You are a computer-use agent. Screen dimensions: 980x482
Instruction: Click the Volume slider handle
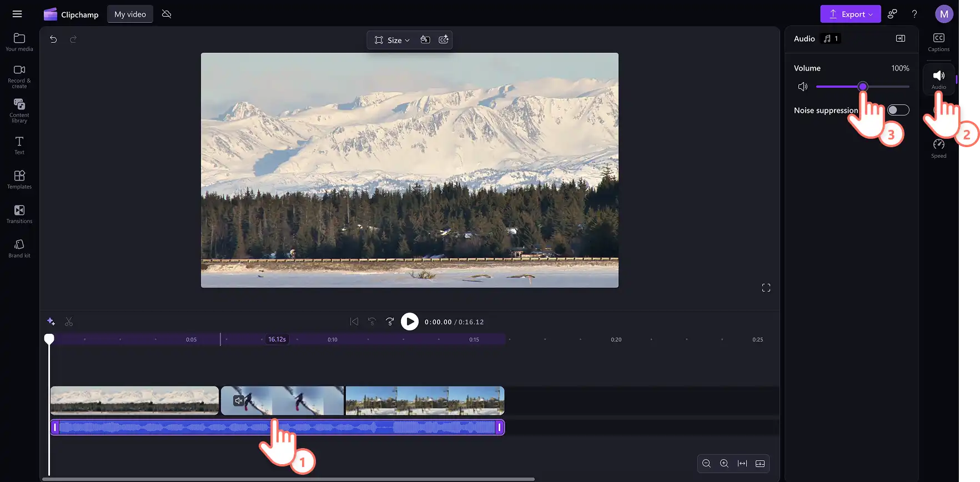(862, 87)
